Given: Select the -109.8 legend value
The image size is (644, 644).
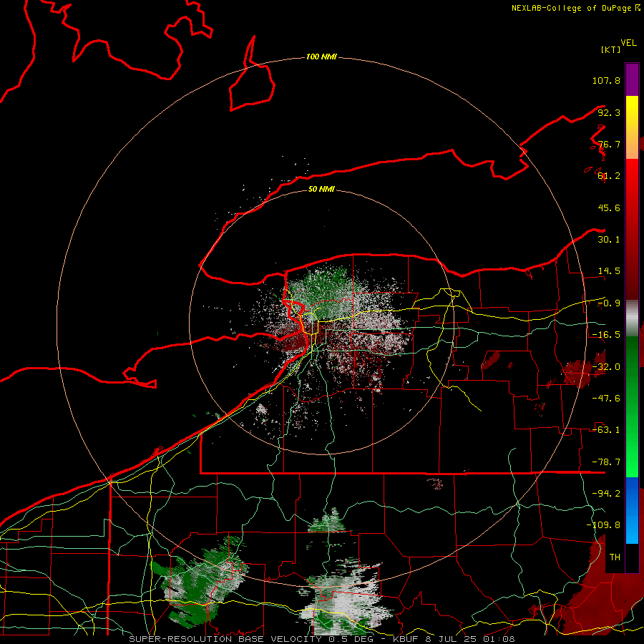Looking at the screenshot, I should (603, 525).
